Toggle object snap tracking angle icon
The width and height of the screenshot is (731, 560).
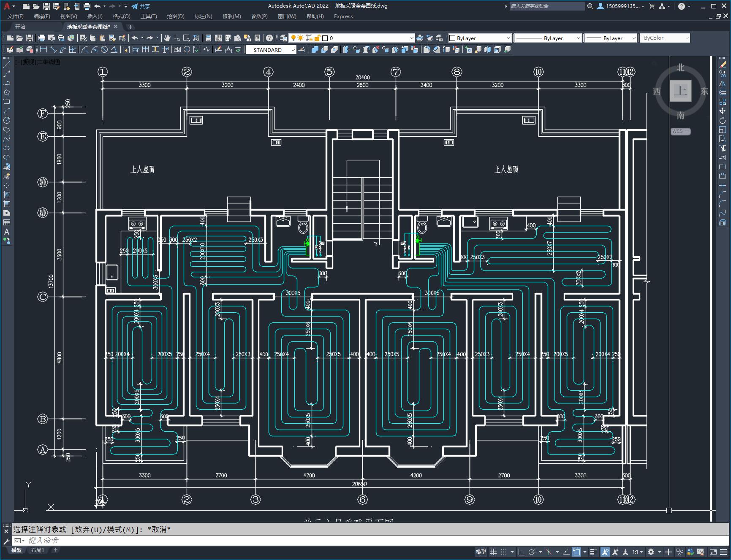click(x=566, y=552)
